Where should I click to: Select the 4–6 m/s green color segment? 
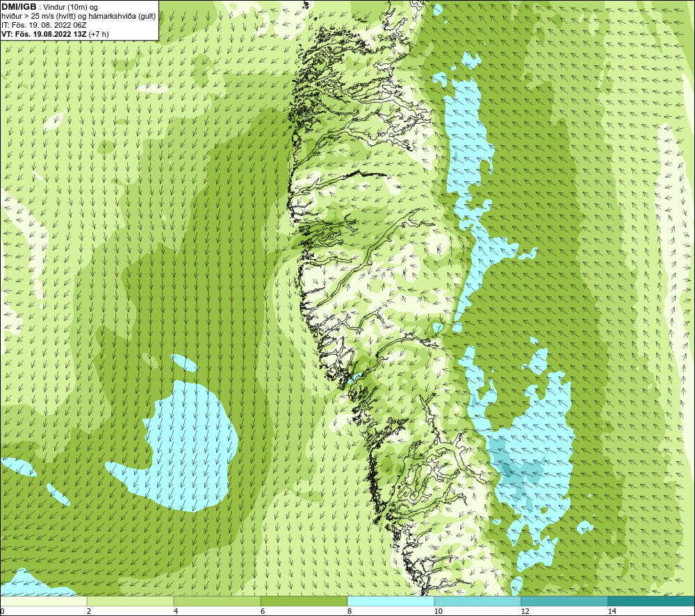coord(217,601)
